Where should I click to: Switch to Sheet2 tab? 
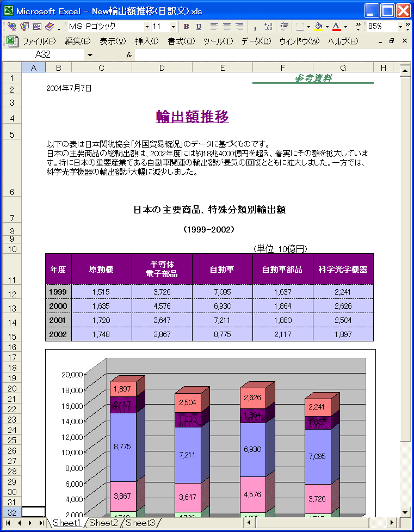(x=103, y=523)
